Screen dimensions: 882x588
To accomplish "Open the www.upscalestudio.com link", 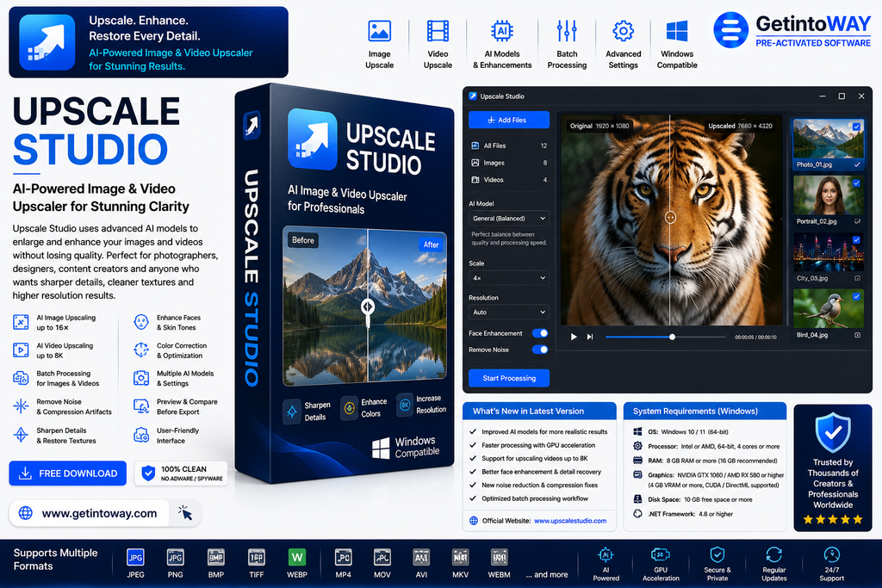I will tap(570, 521).
